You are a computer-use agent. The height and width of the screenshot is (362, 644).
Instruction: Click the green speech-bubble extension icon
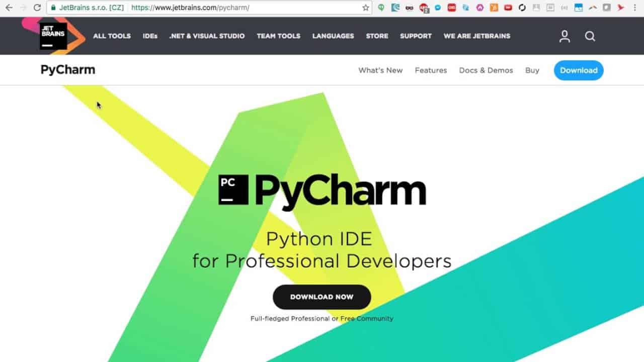click(x=381, y=8)
